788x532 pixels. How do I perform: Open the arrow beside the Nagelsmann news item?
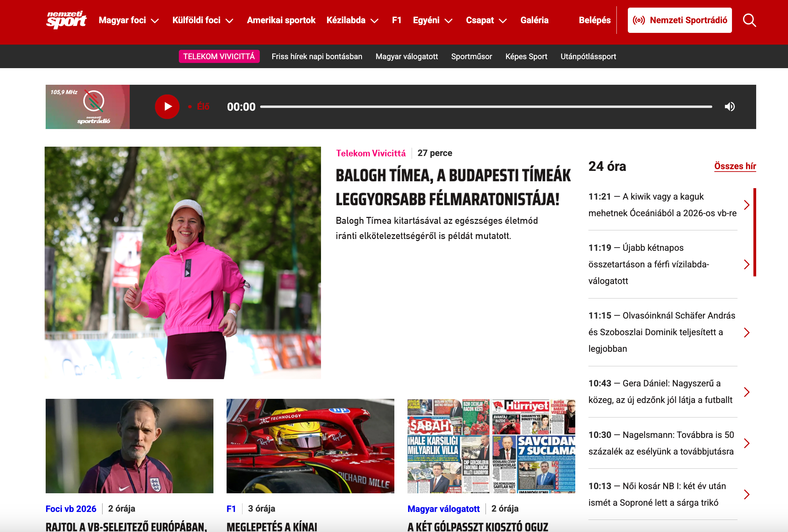point(746,443)
